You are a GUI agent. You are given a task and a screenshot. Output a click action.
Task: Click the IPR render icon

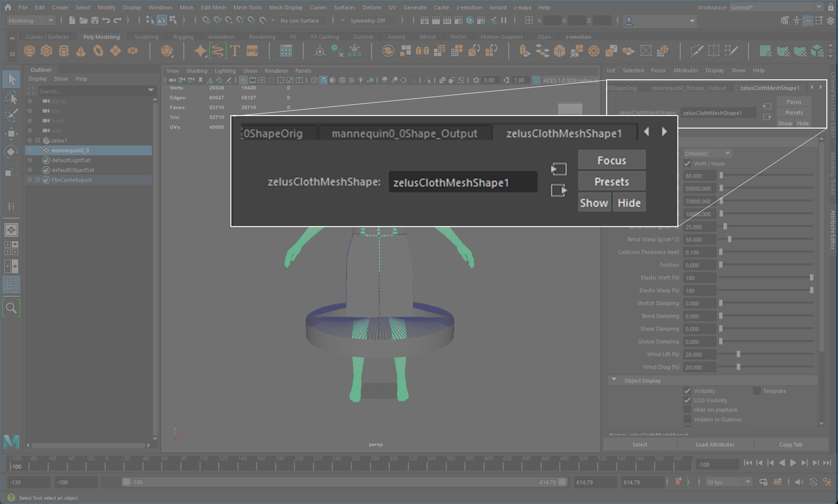click(447, 20)
